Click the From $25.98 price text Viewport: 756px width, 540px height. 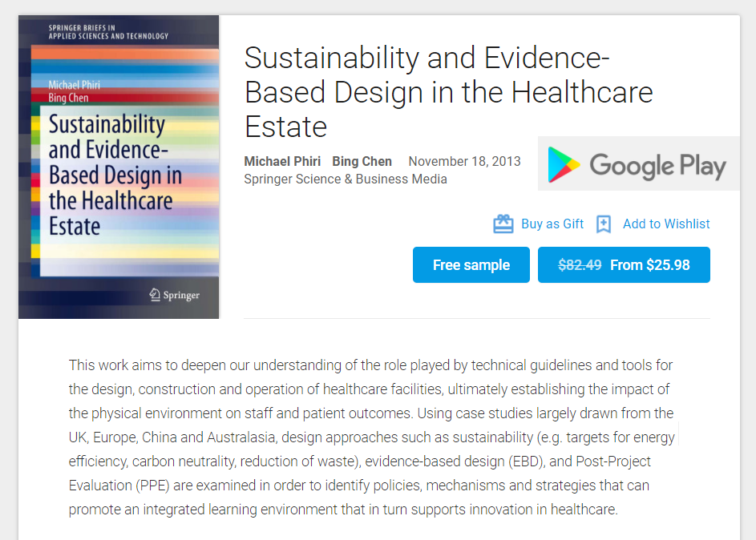click(x=650, y=265)
